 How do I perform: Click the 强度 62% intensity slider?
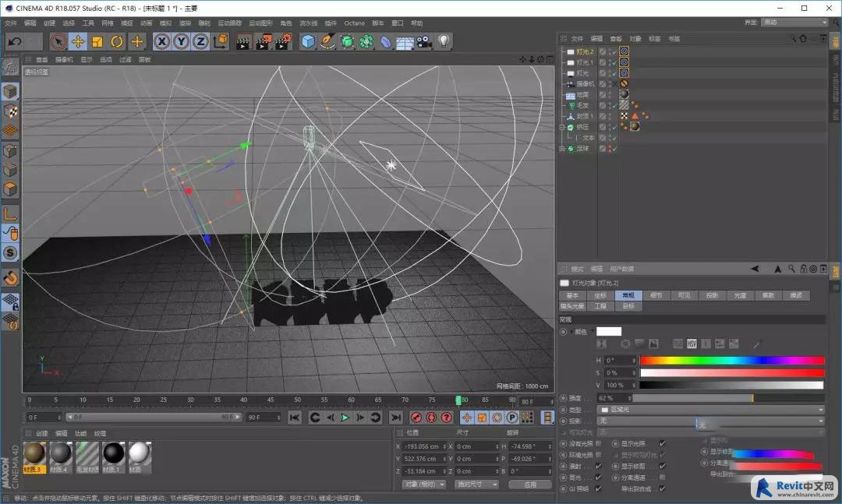click(x=728, y=398)
